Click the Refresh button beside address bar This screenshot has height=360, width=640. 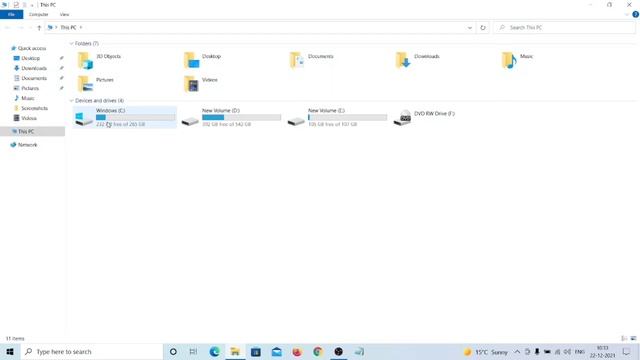[483, 27]
